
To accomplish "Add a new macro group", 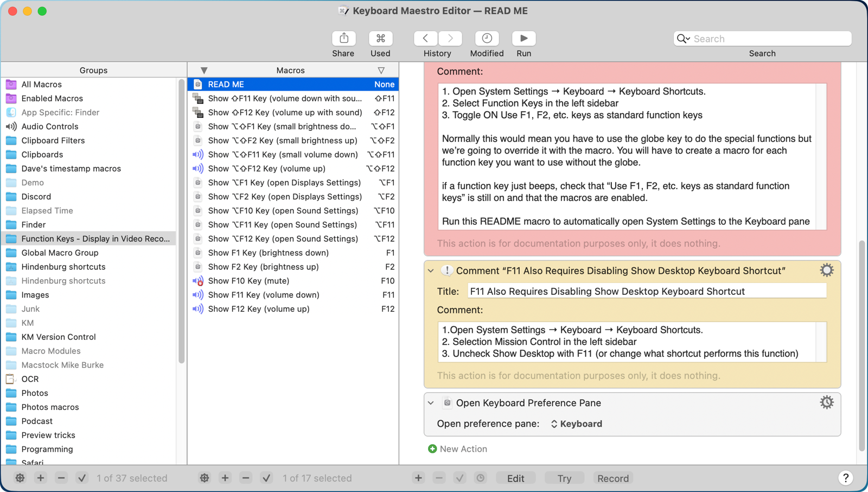I will coord(41,478).
